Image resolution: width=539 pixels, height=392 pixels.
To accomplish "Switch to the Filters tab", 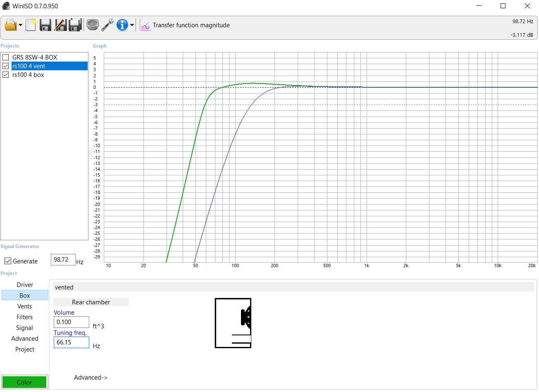I will click(25, 317).
